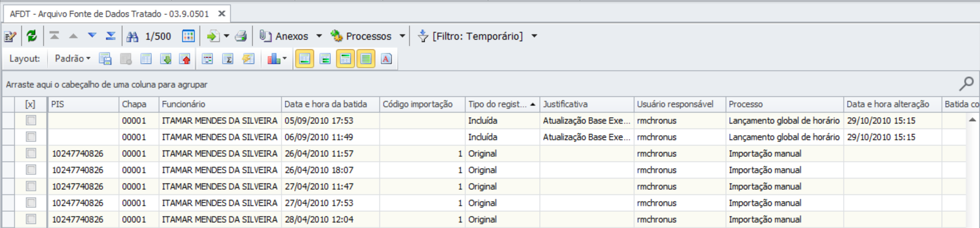Viewport: 980px width, 228px height.
Task: Click the colored grid icon next to 1/500
Action: click(x=188, y=36)
